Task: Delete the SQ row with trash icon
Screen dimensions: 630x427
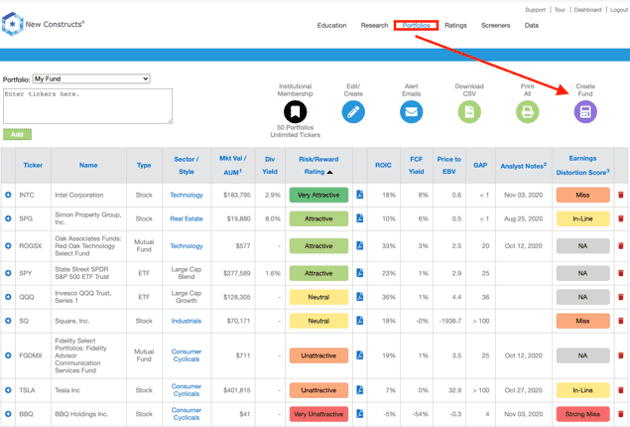Action: point(621,321)
